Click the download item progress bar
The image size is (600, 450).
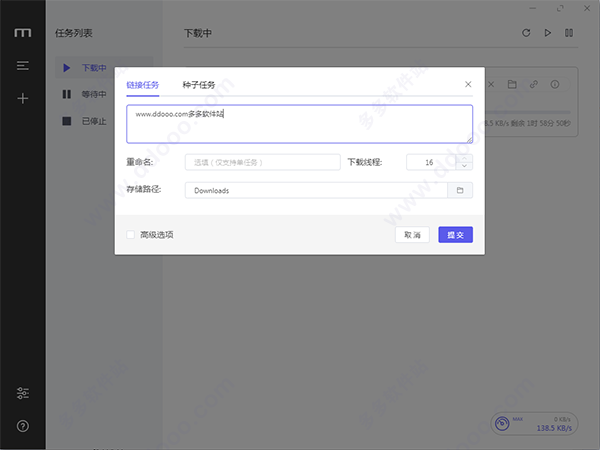[528, 112]
